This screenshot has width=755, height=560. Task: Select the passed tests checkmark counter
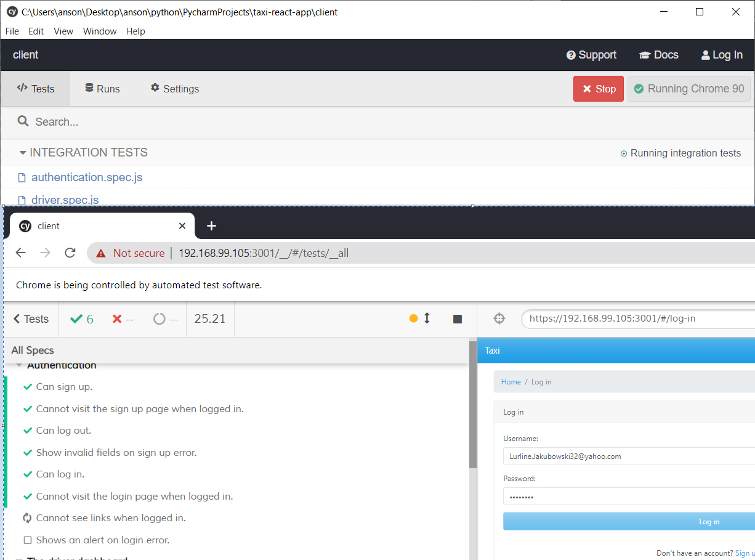point(81,319)
